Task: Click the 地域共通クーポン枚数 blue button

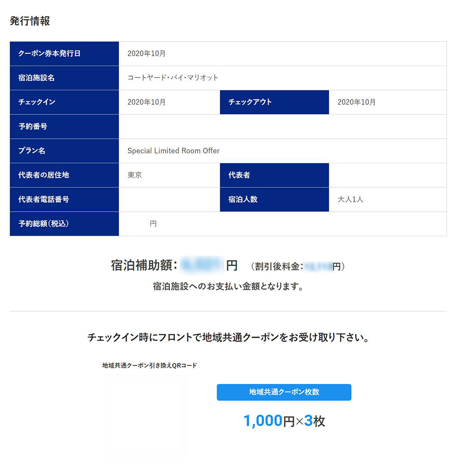Action: [284, 392]
